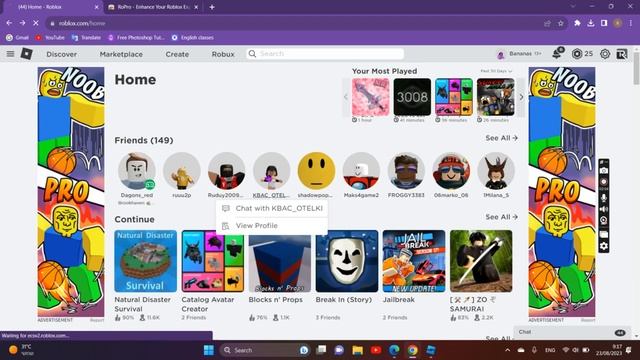Image resolution: width=640 pixels, height=360 pixels.
Task: Bookmark this page with the star icon
Action: [x=560, y=23]
